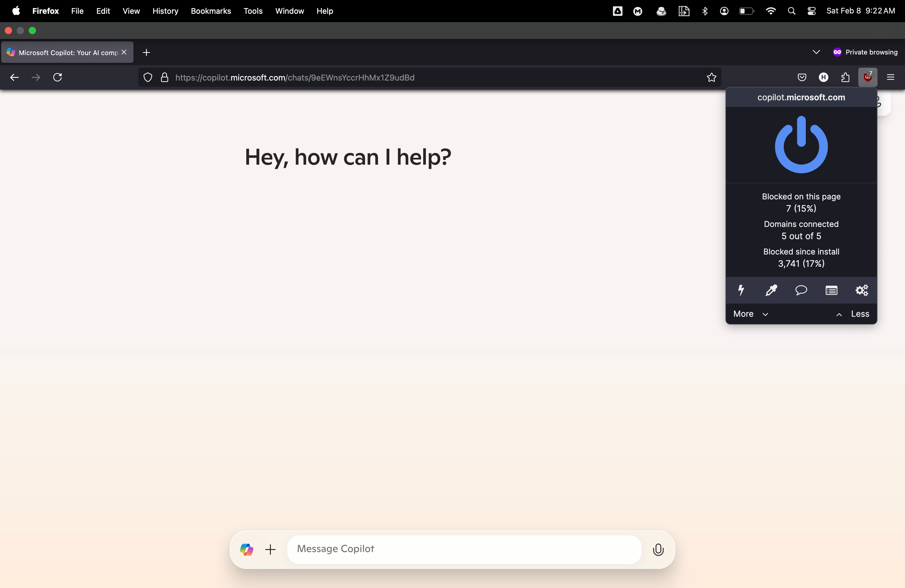This screenshot has height=588, width=905.
Task: Toggle the shield tracking protection icon
Action: click(x=148, y=77)
